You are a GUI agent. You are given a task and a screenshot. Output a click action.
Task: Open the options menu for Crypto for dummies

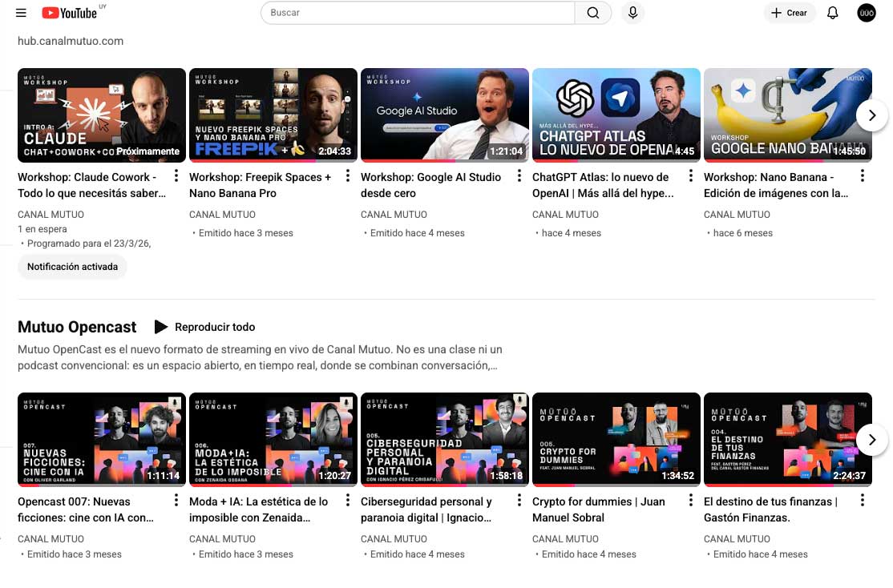point(690,501)
